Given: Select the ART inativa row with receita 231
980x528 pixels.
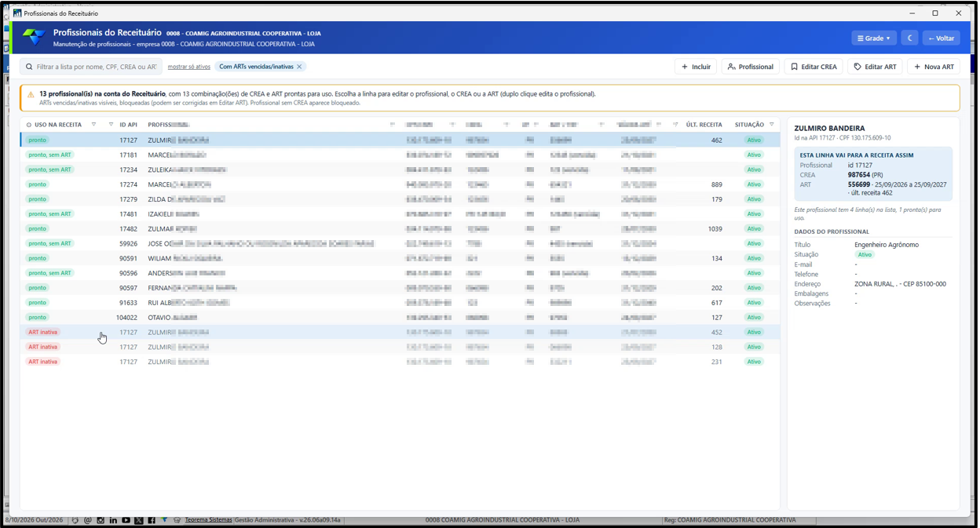Looking at the screenshot, I should click(x=400, y=362).
